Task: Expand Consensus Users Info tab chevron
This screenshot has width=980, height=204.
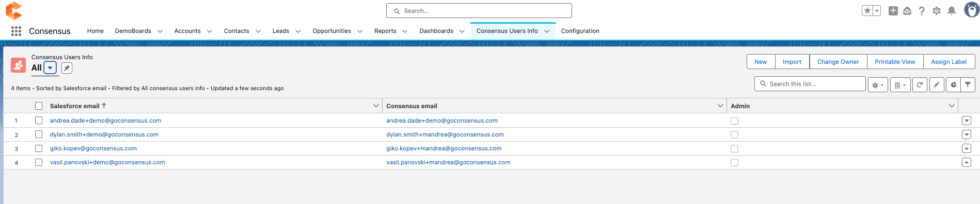Action: click(x=547, y=31)
